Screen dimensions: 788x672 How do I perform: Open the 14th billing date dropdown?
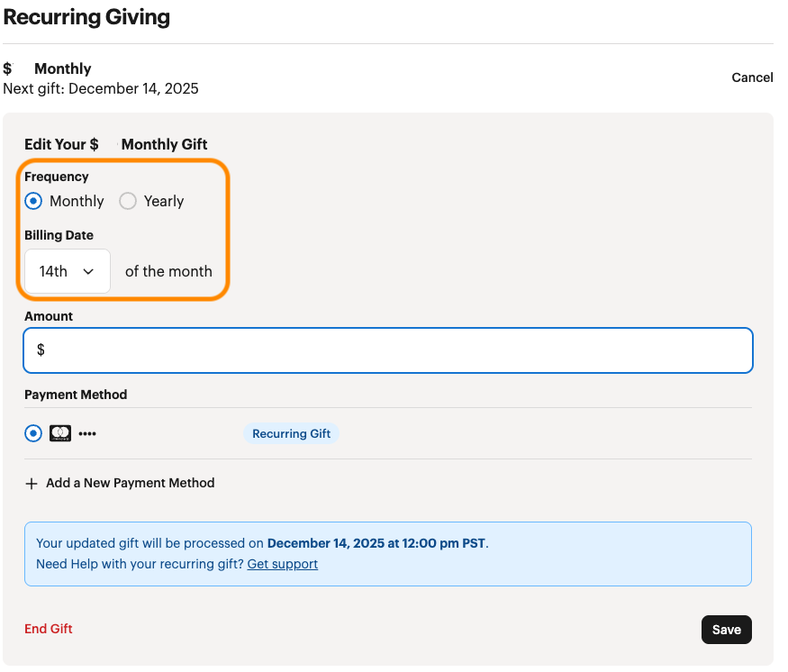click(67, 271)
